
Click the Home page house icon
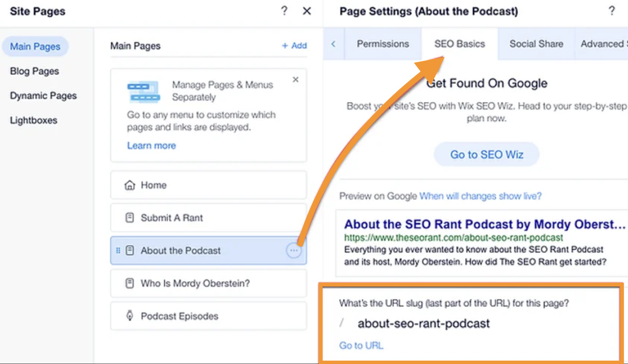click(130, 185)
